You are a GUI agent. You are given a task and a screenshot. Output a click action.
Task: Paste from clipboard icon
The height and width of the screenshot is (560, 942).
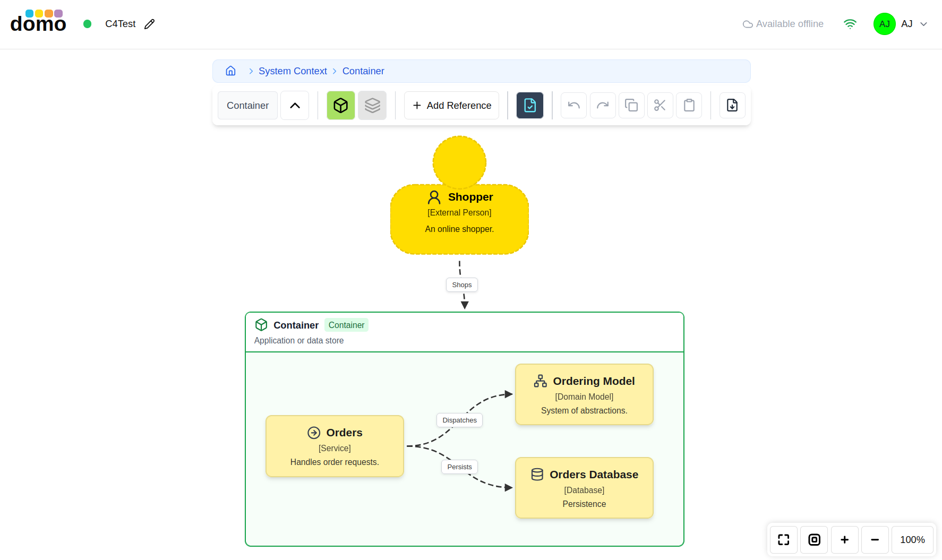click(x=689, y=106)
